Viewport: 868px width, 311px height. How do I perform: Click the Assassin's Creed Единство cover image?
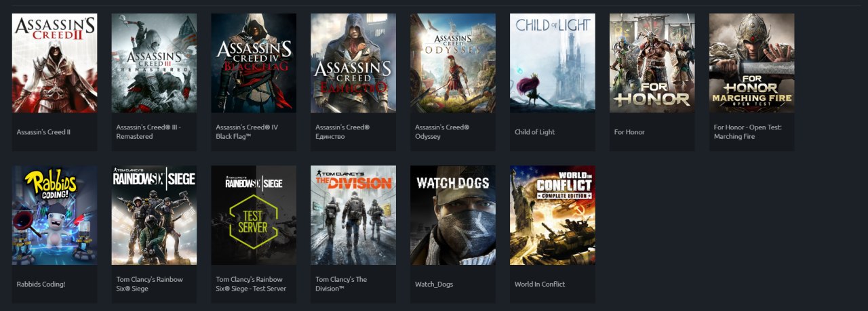click(353, 63)
